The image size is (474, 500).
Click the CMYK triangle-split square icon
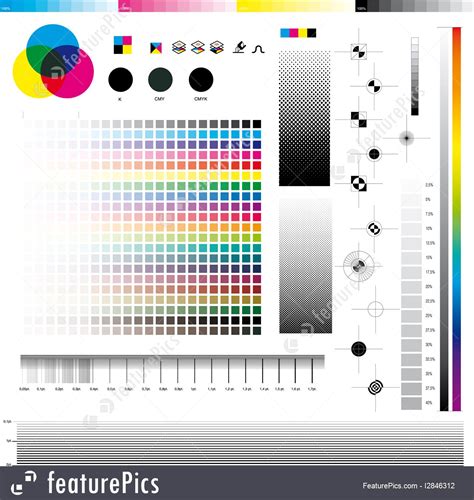[156, 48]
